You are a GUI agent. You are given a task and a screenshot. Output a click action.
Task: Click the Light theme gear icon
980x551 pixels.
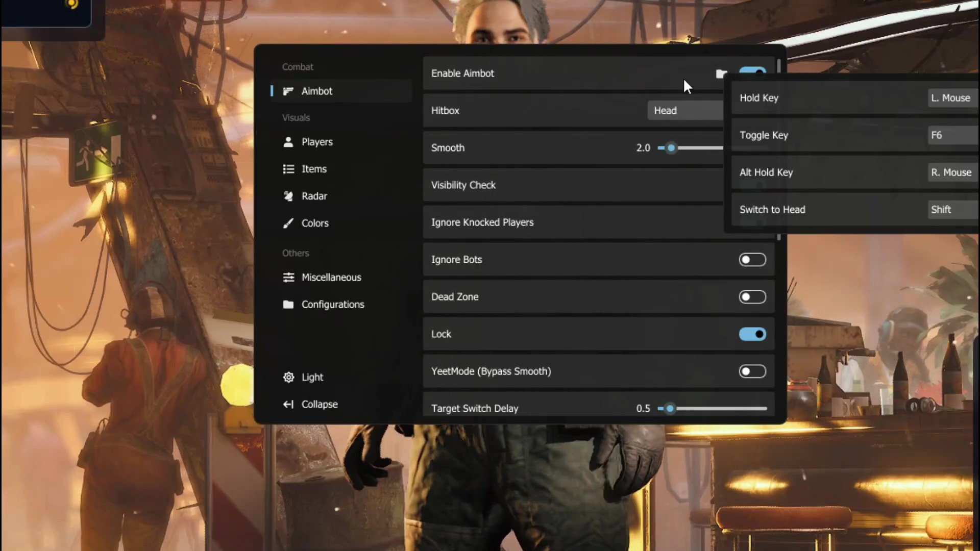[x=288, y=377]
